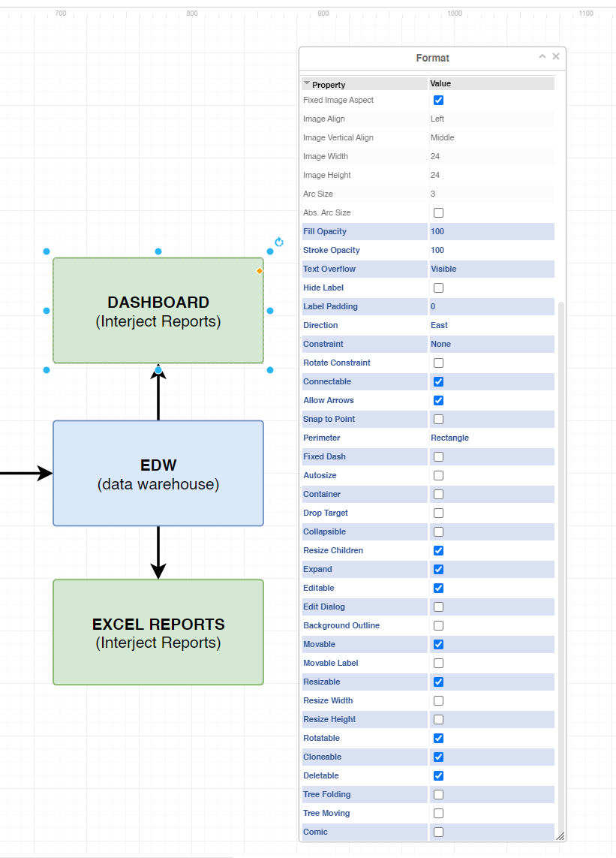Select the EXCEL REPORTS shape
This screenshot has width=616, height=858.
tap(158, 633)
